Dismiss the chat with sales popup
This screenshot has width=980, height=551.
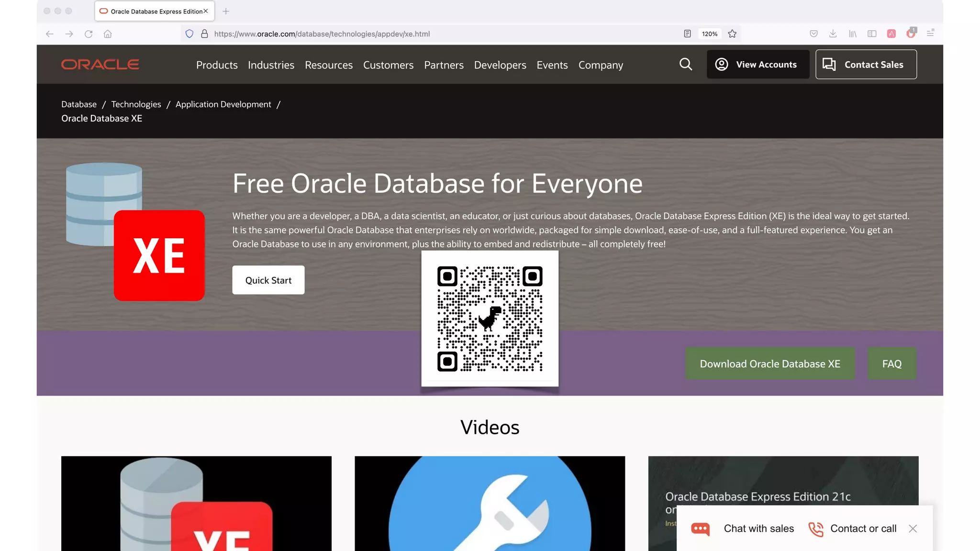point(913,529)
